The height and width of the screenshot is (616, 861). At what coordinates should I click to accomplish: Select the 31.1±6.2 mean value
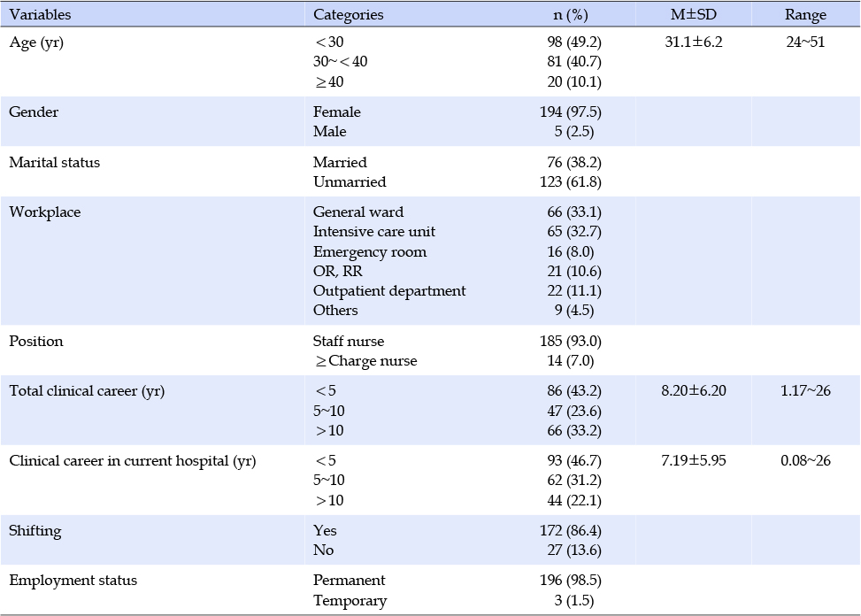pyautogui.click(x=693, y=42)
